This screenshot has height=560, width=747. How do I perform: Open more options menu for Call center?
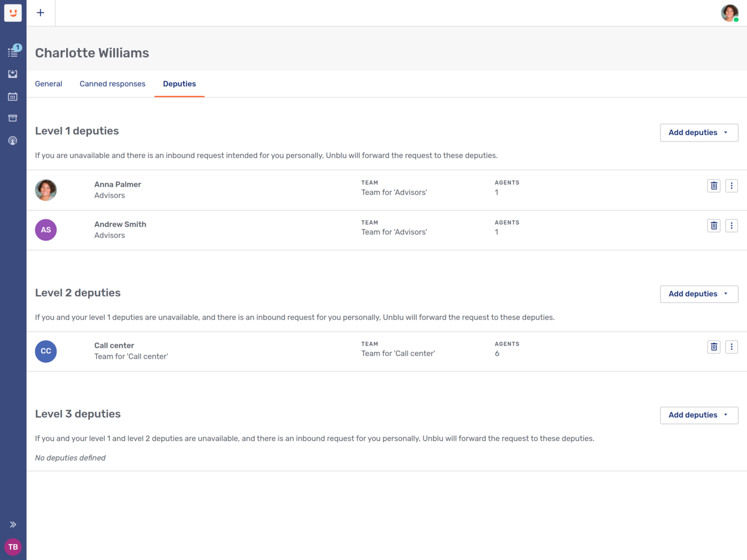pyautogui.click(x=731, y=347)
